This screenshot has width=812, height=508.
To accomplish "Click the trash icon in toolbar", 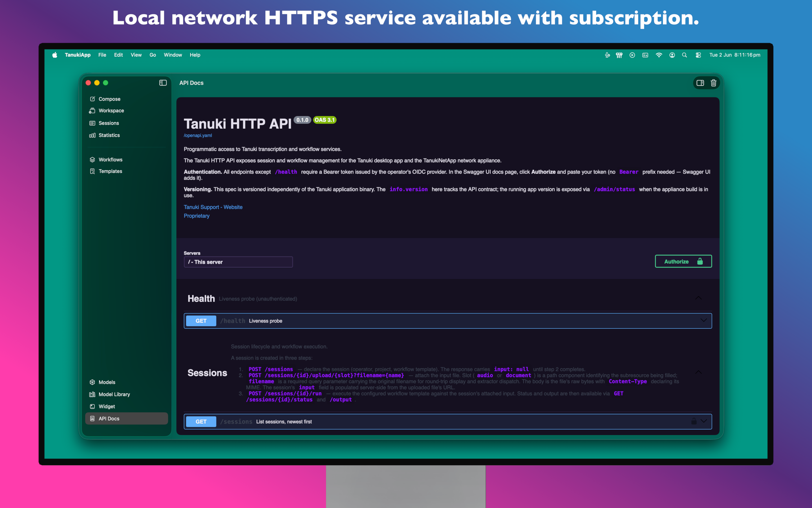I will click(713, 83).
